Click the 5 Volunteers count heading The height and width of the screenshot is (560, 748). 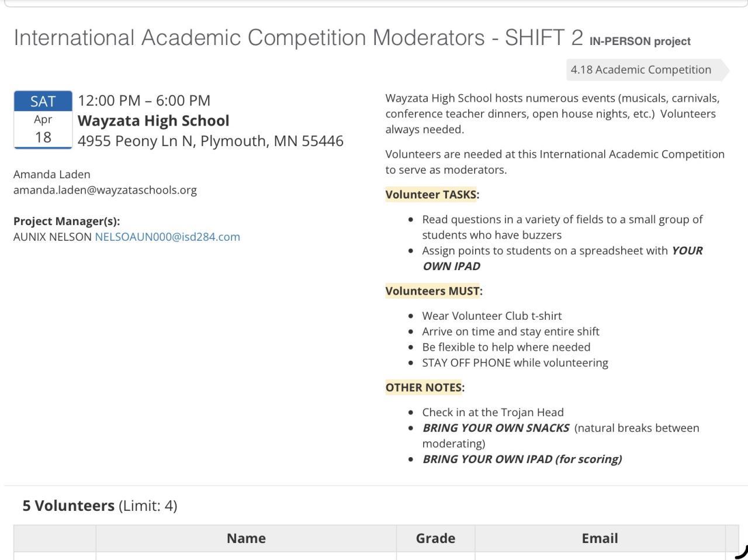tap(68, 506)
